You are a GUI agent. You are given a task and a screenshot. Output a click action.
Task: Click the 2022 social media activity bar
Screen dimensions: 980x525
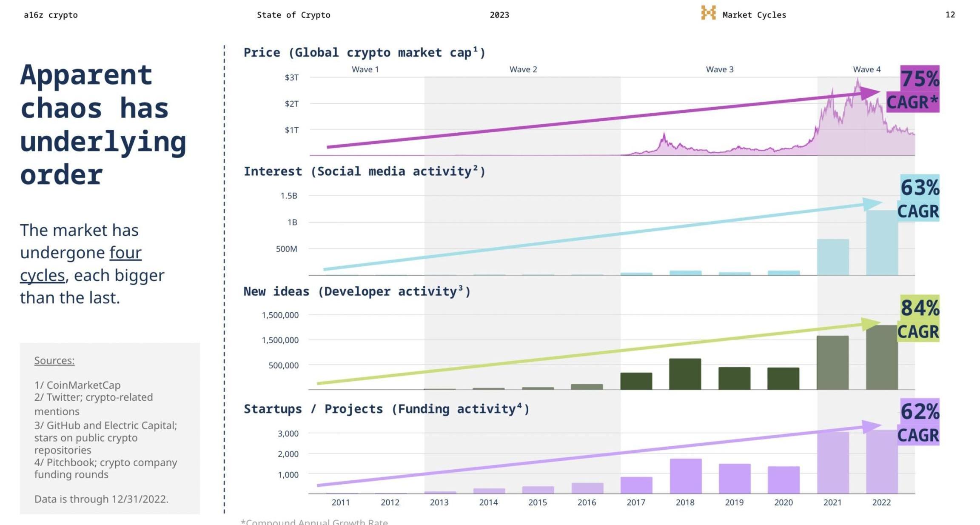[x=882, y=243]
